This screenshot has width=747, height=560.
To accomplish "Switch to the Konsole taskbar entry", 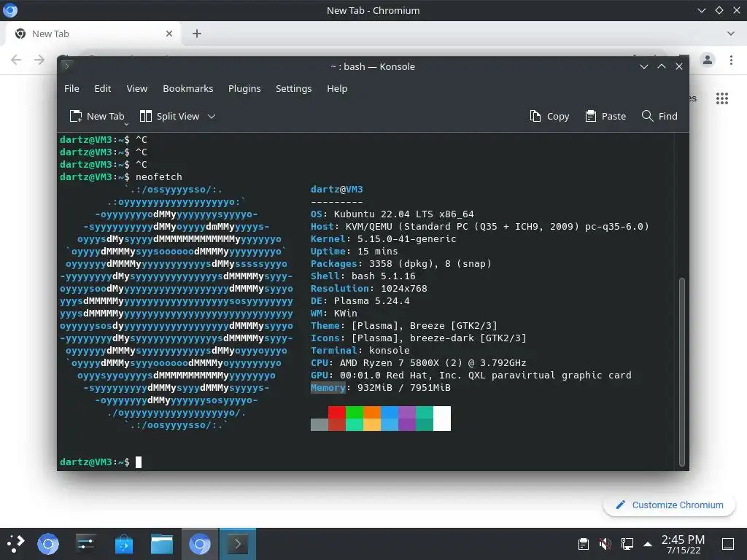I will (237, 544).
